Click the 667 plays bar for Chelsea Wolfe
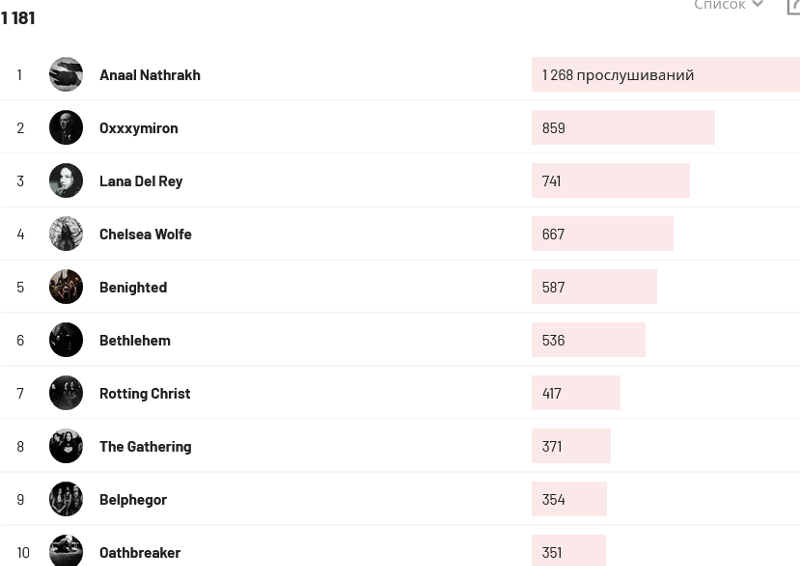The height and width of the screenshot is (566, 800). pos(603,234)
